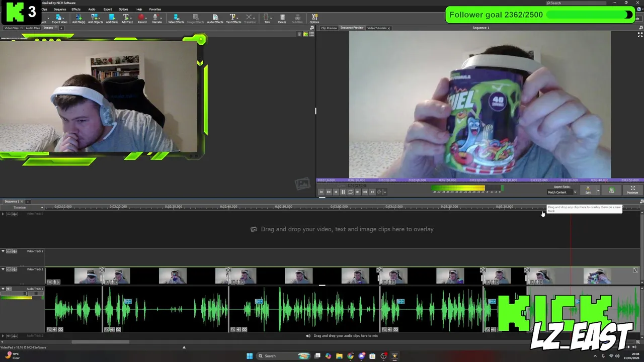Click the Add Blank toolbar icon
Screen dimensions: 644x362
coord(112,19)
